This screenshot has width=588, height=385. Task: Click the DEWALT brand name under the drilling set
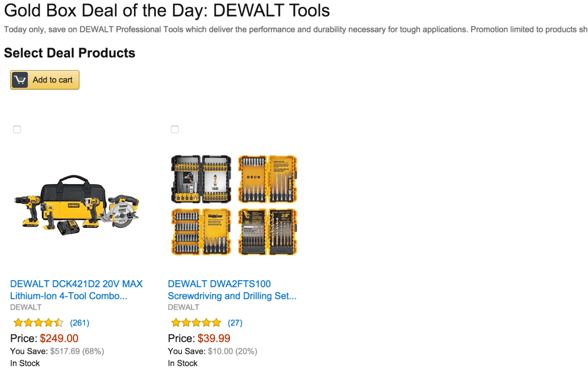183,307
